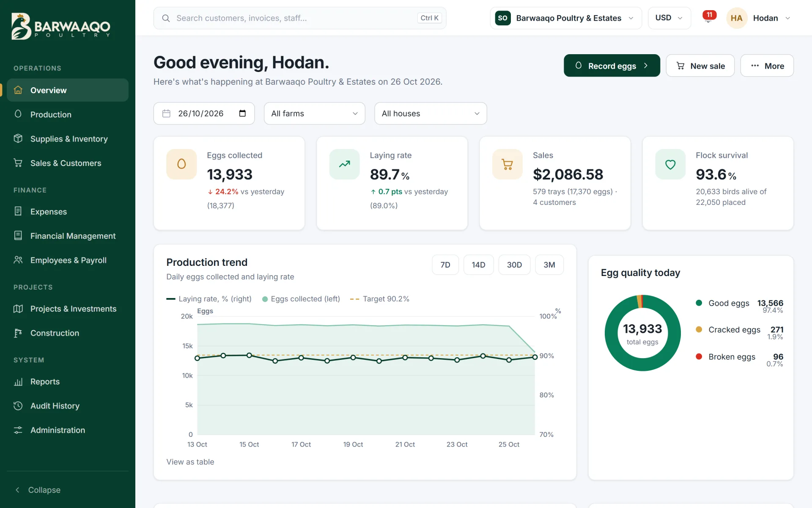Click the Construction crane icon

point(18,333)
